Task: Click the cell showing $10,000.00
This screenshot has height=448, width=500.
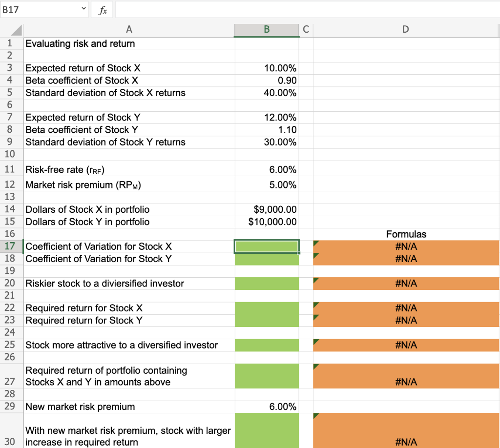Action: point(267,222)
